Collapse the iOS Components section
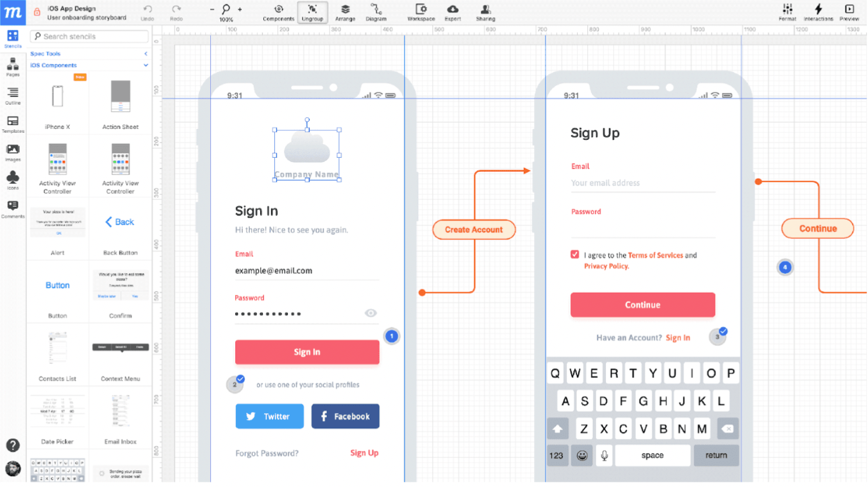This screenshot has width=868, height=487. click(x=146, y=65)
